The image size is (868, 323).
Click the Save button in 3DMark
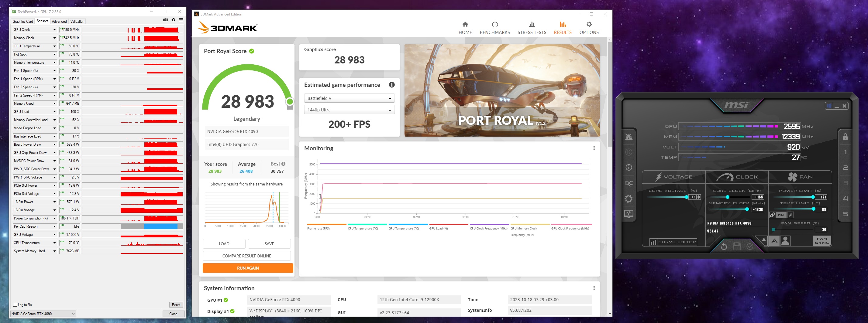269,244
